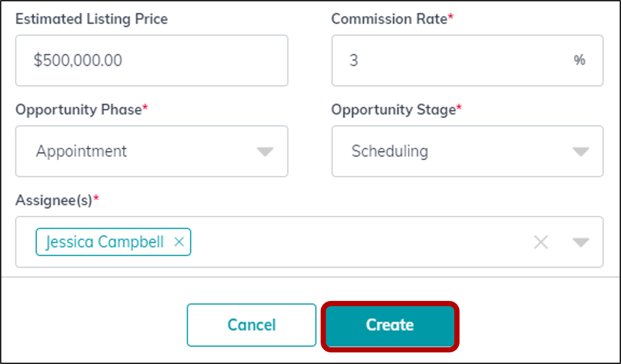Focus the Commission Rate field showing 3
Viewport: 621px width, 364px height.
(467, 61)
